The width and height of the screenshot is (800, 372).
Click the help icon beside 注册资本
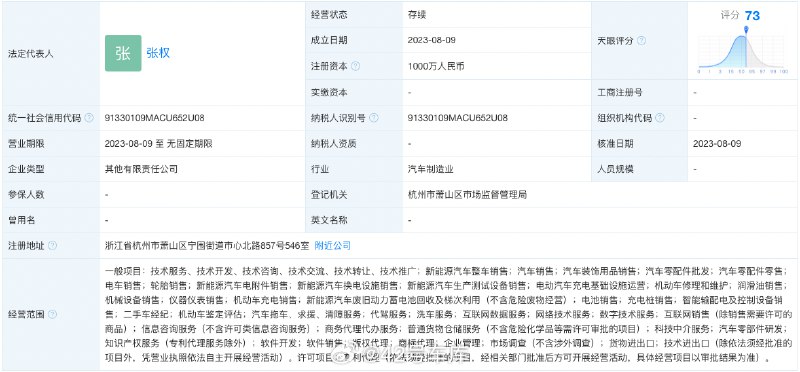356,66
